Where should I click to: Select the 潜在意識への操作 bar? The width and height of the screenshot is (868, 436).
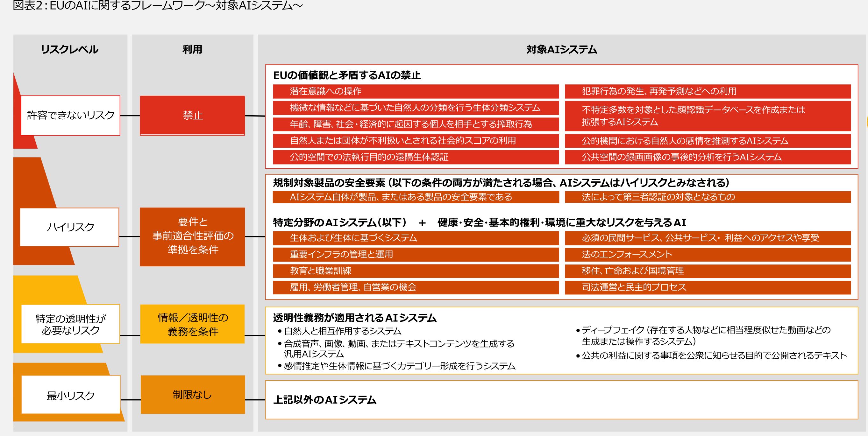pos(416,91)
